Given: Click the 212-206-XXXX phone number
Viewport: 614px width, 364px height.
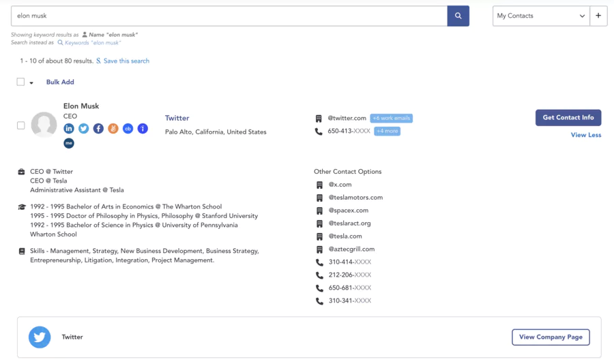Looking at the screenshot, I should coord(350,275).
